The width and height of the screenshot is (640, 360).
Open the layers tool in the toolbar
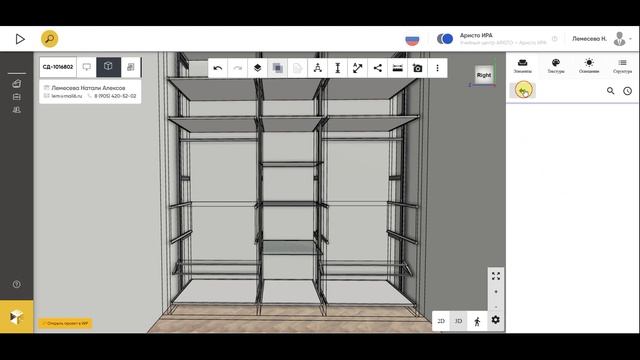click(258, 68)
